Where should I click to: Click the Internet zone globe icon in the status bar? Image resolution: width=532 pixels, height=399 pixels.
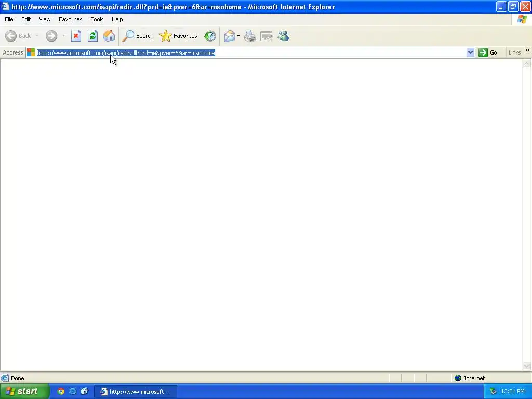(458, 378)
